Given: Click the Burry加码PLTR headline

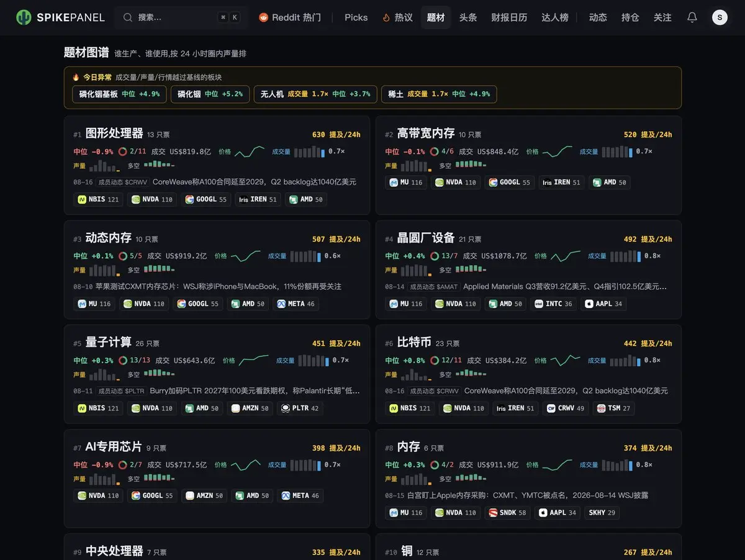Looking at the screenshot, I should (255, 391).
